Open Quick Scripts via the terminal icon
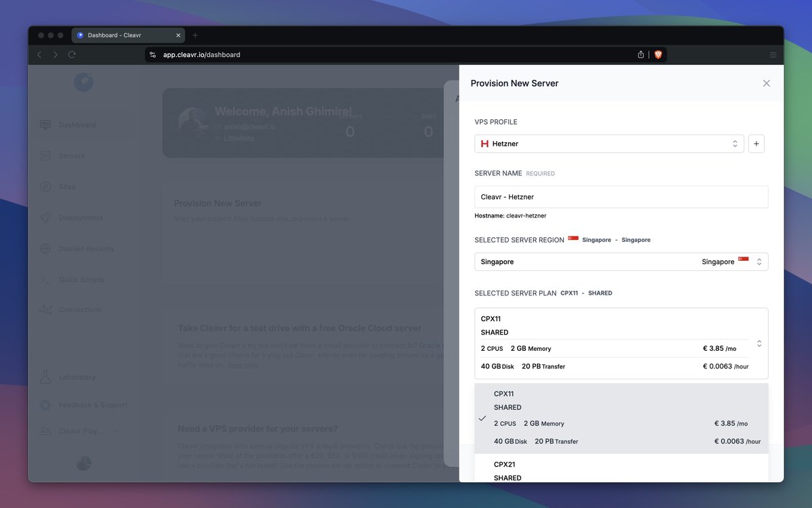This screenshot has height=508, width=812. coord(45,280)
